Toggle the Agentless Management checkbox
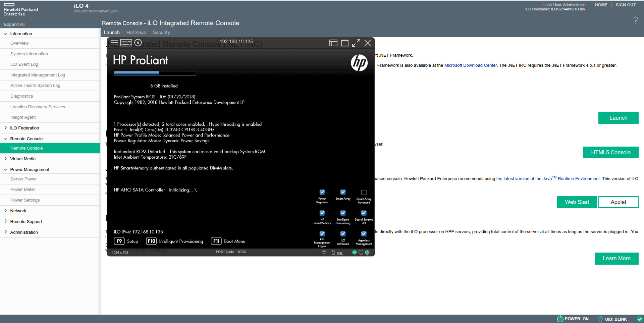This screenshot has width=644, height=323. pos(364,234)
